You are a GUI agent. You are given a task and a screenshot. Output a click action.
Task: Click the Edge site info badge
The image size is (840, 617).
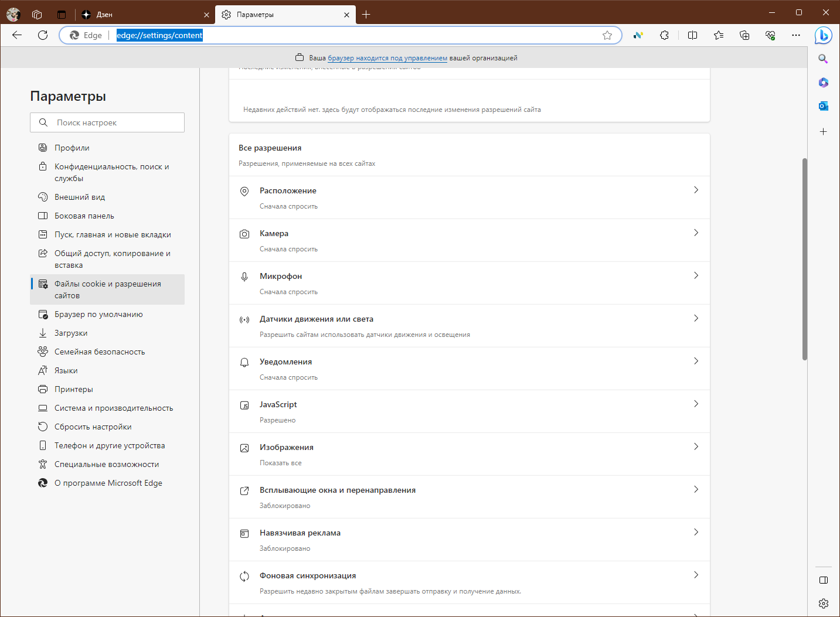(86, 35)
